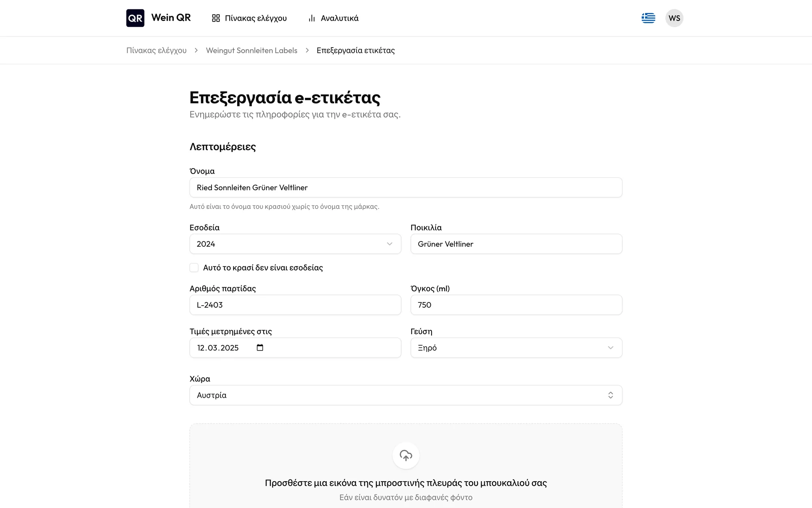
Task: Click the Επεξεργασία ετικέτας breadcrumb text
Action: click(356, 50)
